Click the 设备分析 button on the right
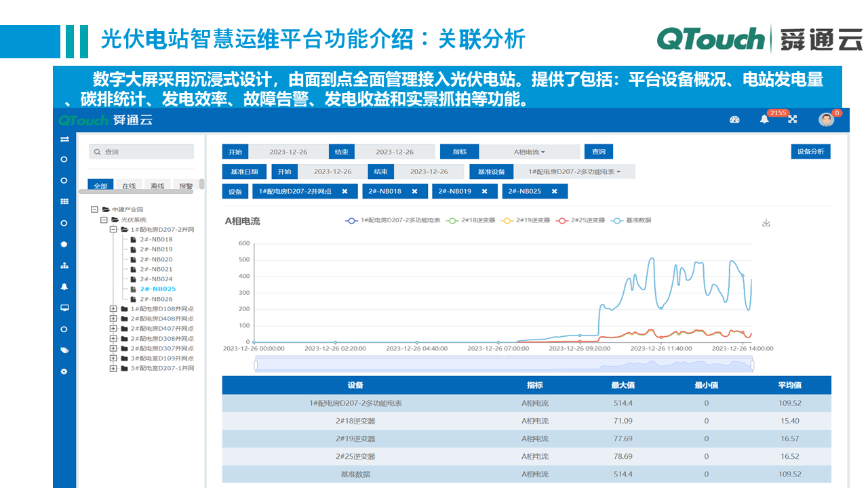Screen dimensions: 868x488 pos(811,151)
